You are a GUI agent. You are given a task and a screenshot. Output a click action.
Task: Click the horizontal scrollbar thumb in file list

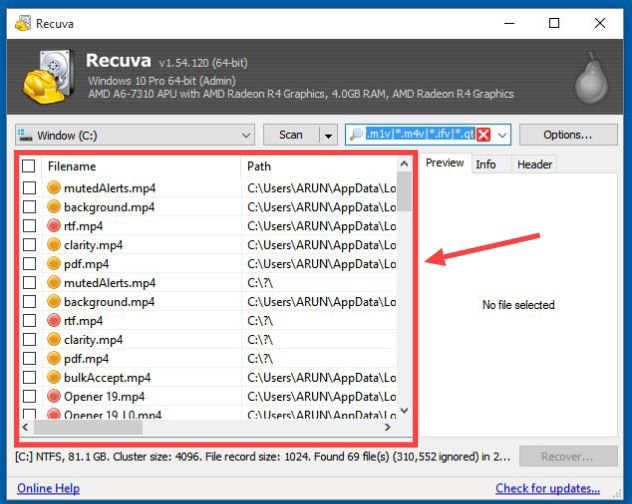coord(88,427)
